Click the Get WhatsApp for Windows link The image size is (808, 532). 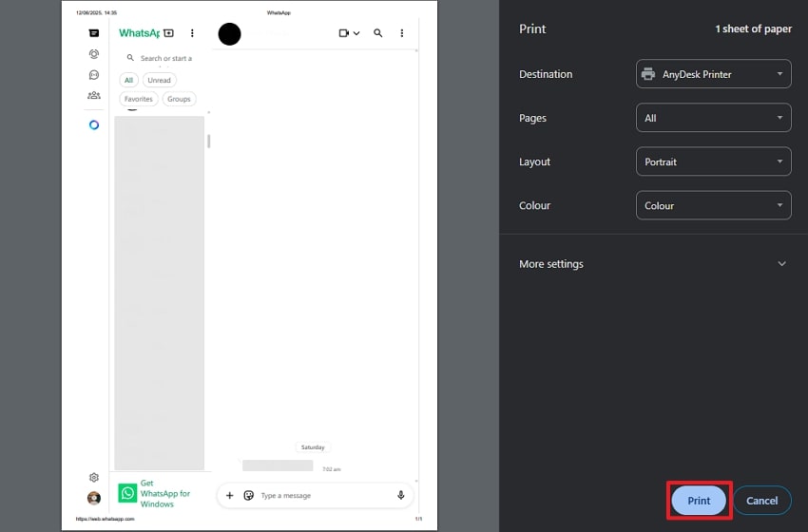165,493
